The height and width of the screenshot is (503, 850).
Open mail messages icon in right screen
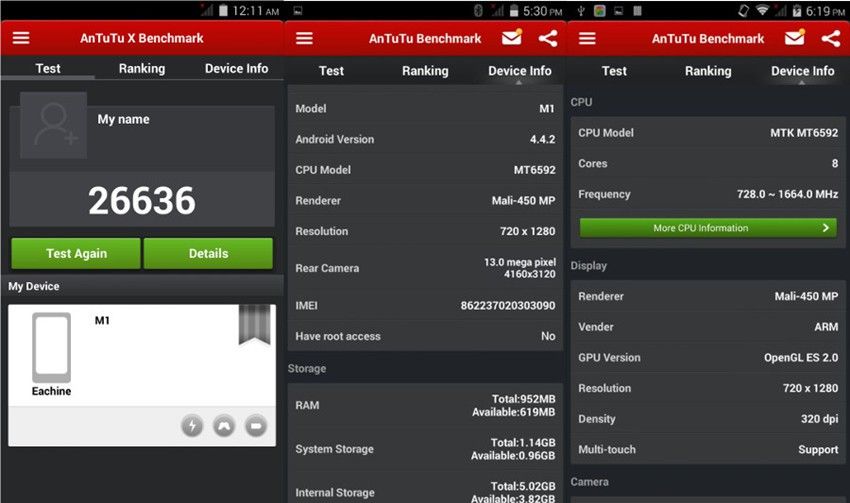(x=795, y=37)
